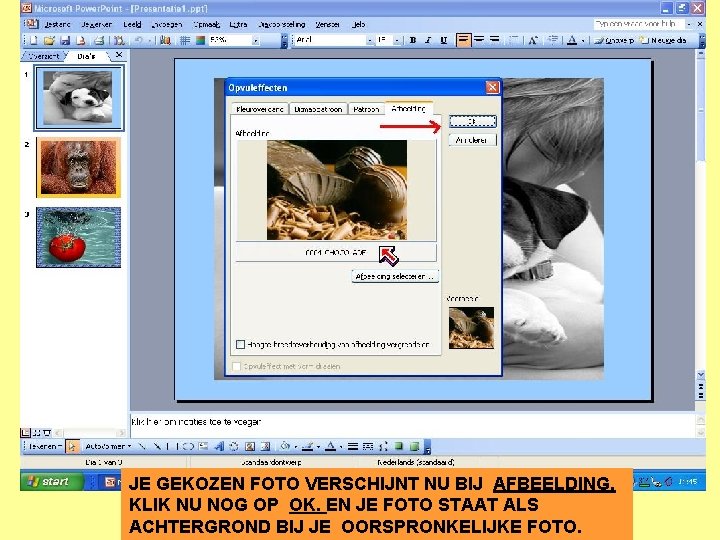
Task: Click the Annuleren button
Action: 472,140
